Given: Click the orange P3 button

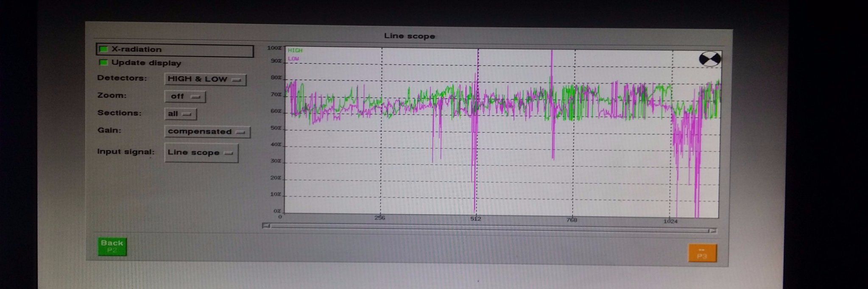Looking at the screenshot, I should click(x=702, y=253).
